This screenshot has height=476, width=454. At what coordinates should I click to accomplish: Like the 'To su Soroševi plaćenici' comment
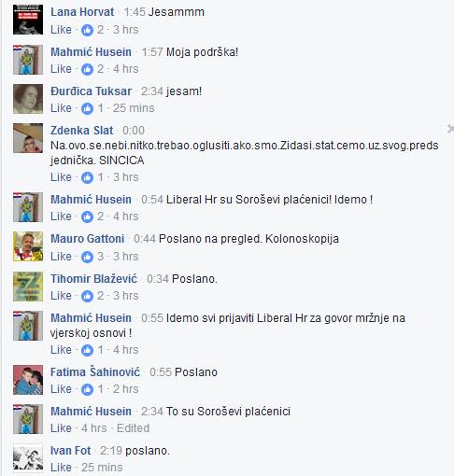(61, 428)
